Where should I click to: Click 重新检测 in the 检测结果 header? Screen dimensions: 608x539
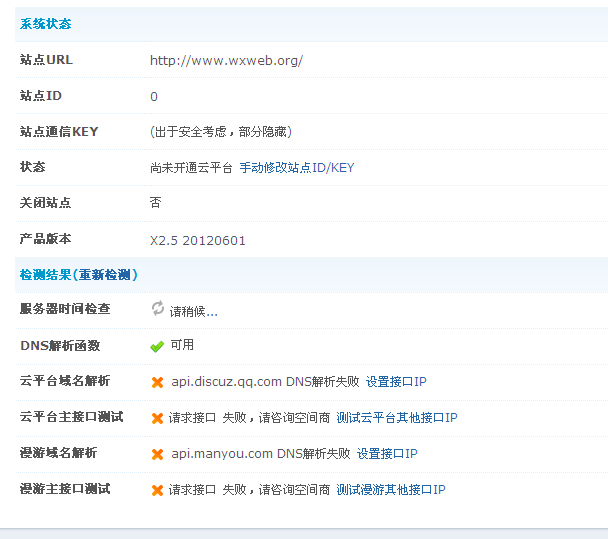tap(105, 275)
